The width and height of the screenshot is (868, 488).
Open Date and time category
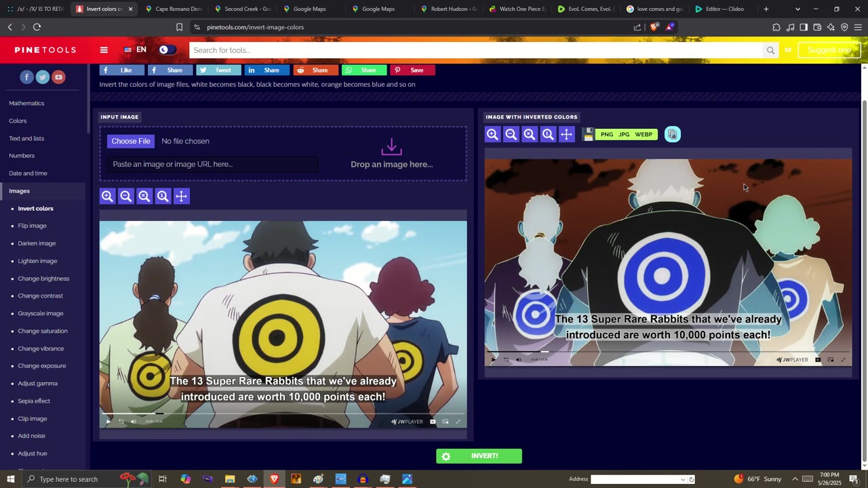(28, 174)
